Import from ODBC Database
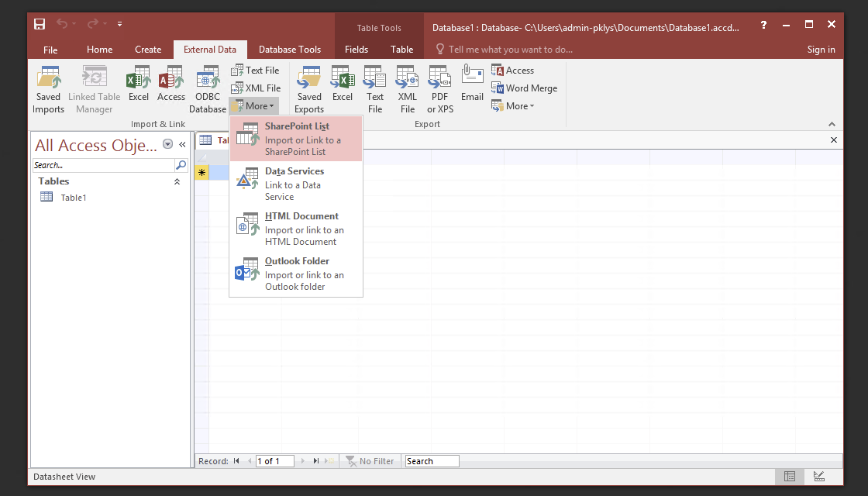The width and height of the screenshot is (868, 496). (x=207, y=87)
